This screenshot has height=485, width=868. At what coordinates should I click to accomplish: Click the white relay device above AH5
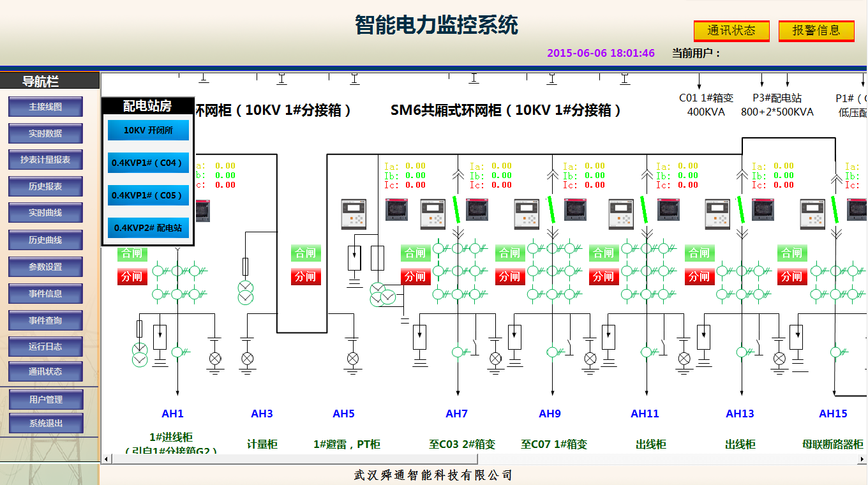pos(354,214)
